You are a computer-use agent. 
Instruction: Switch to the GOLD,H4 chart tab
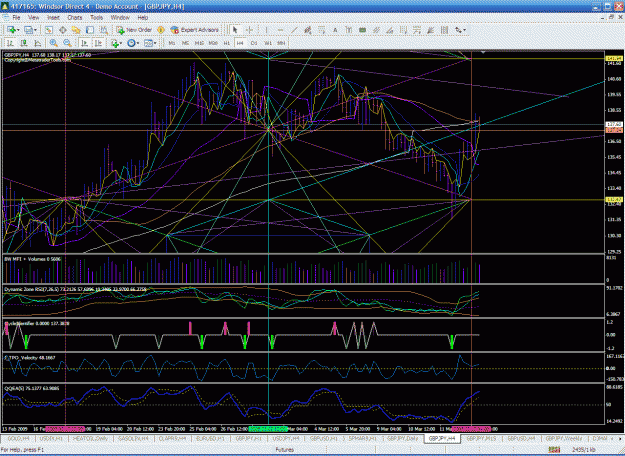(18, 438)
